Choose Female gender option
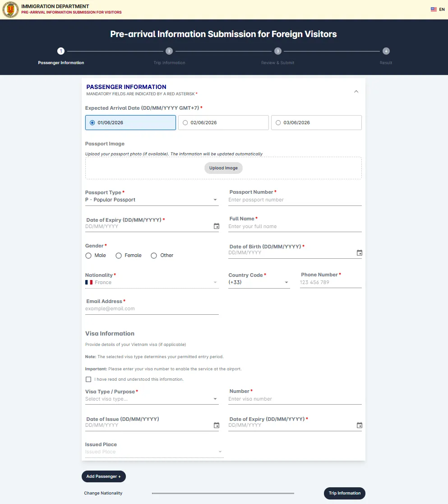 (129, 255)
